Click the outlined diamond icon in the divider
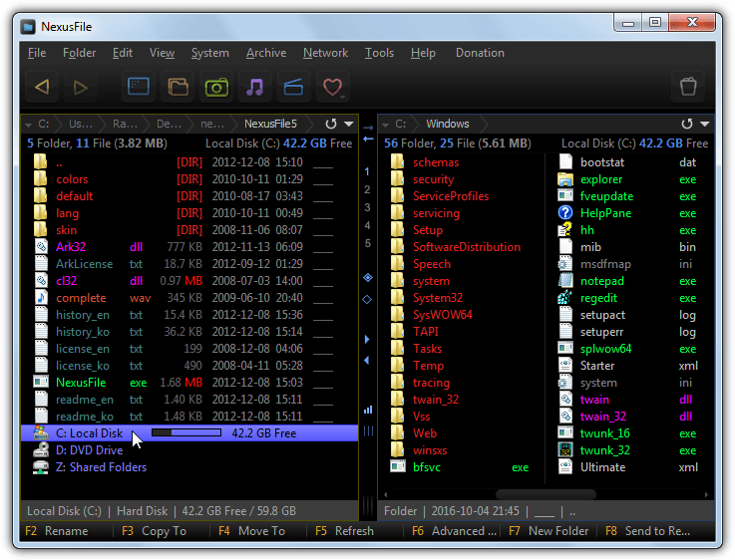 367,299
